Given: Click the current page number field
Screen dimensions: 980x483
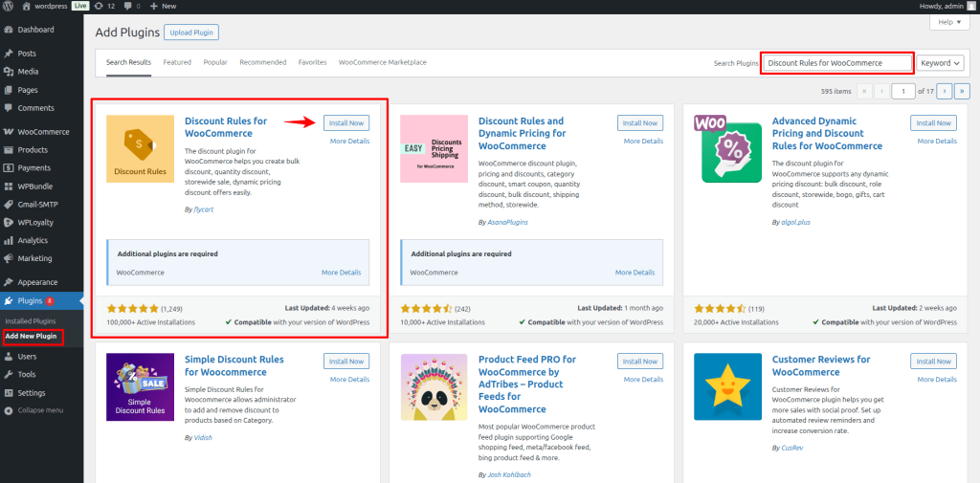Looking at the screenshot, I should [x=903, y=91].
